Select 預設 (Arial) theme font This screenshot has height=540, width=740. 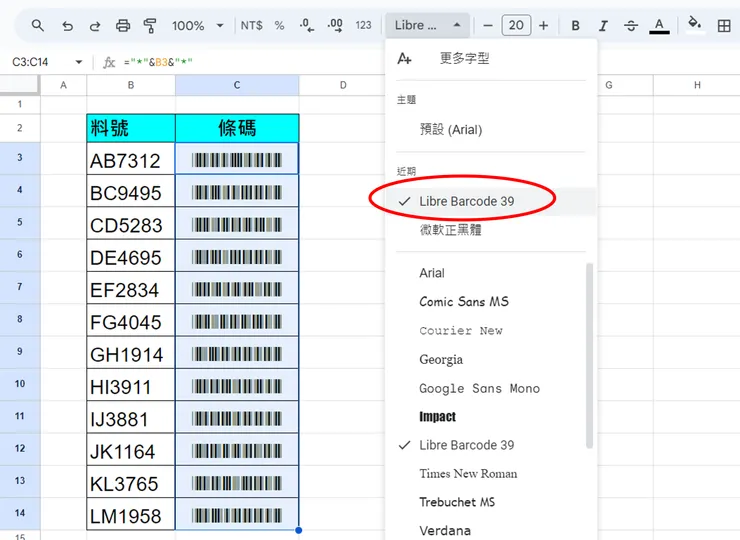pyautogui.click(x=491, y=129)
